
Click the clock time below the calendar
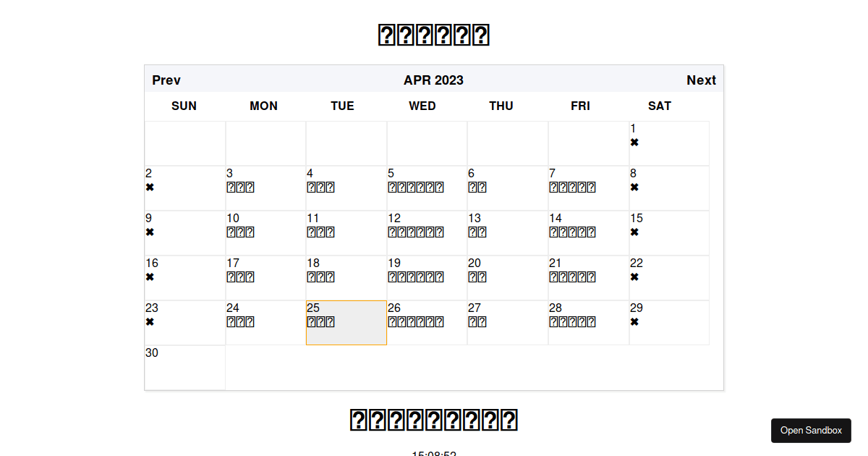(x=433, y=452)
